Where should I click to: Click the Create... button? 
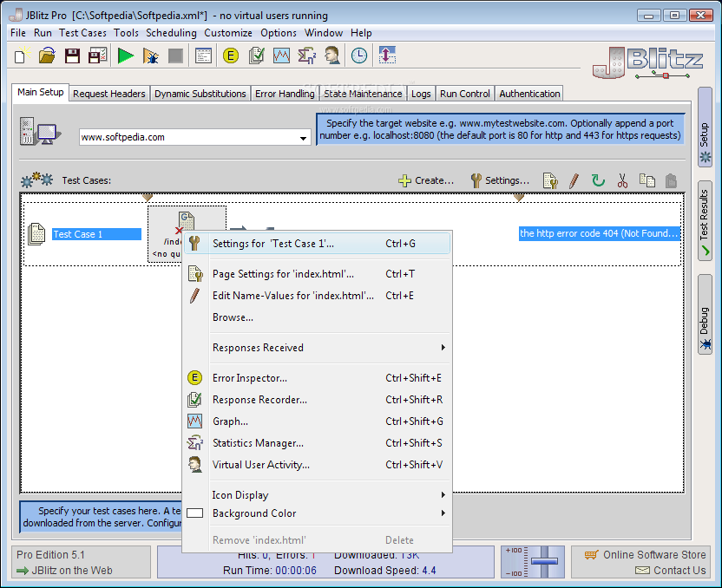[426, 180]
